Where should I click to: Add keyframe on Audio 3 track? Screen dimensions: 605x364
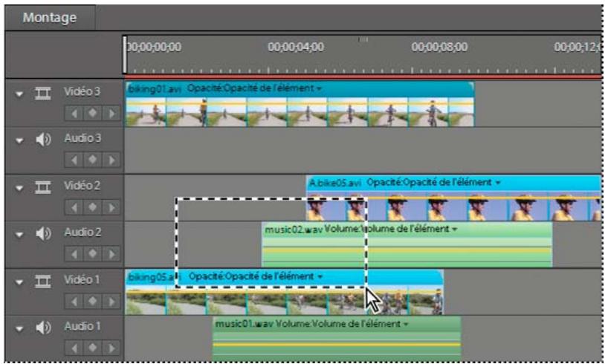click(93, 160)
